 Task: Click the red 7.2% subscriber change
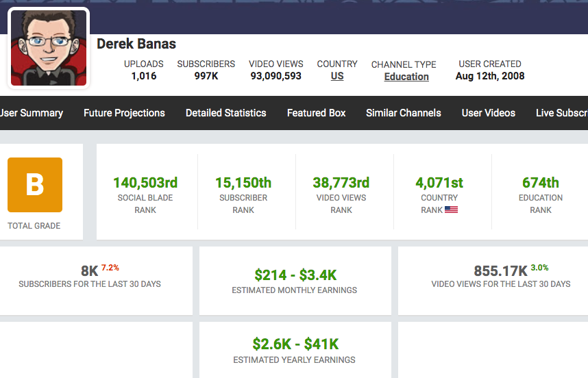point(110,268)
